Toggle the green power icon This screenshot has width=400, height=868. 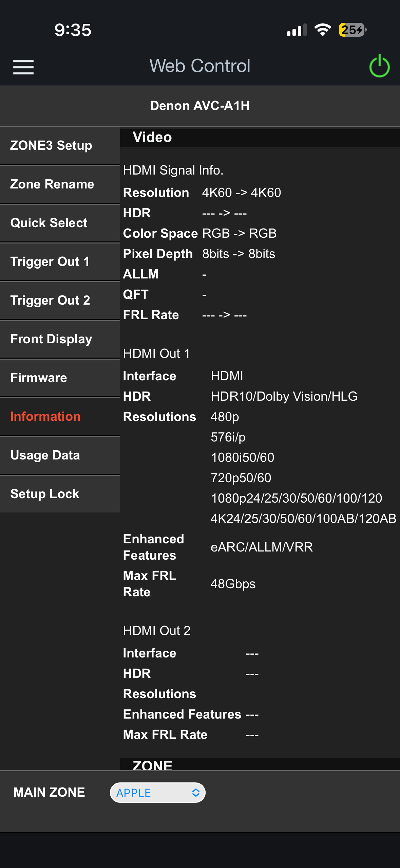379,66
